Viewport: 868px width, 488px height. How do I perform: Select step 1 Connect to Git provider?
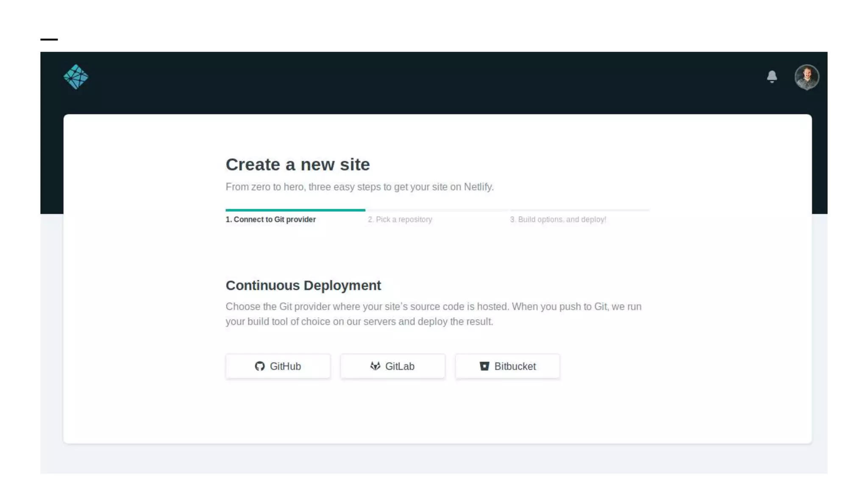click(271, 219)
